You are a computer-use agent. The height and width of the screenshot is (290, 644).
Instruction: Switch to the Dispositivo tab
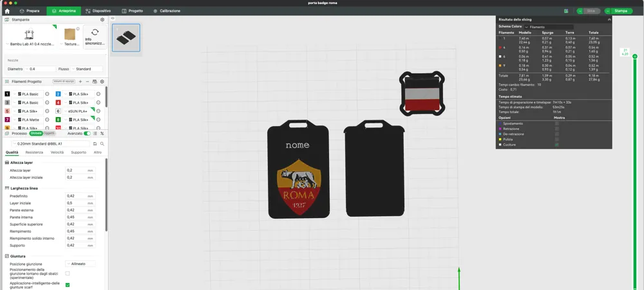(98, 11)
